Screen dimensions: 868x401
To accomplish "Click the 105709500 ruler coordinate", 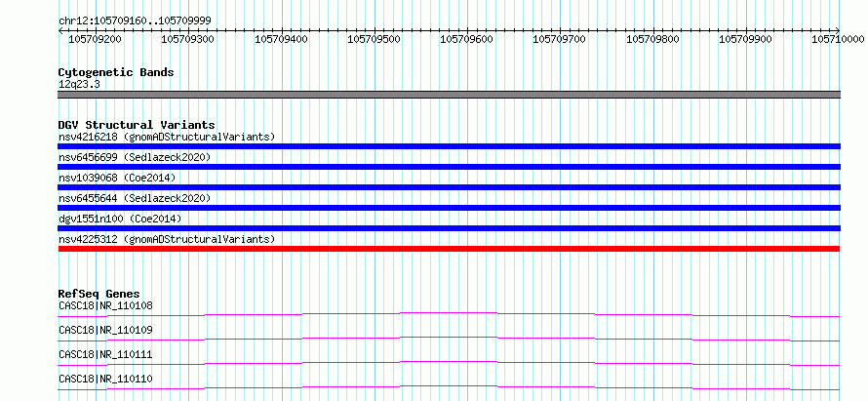I will coord(374,39).
